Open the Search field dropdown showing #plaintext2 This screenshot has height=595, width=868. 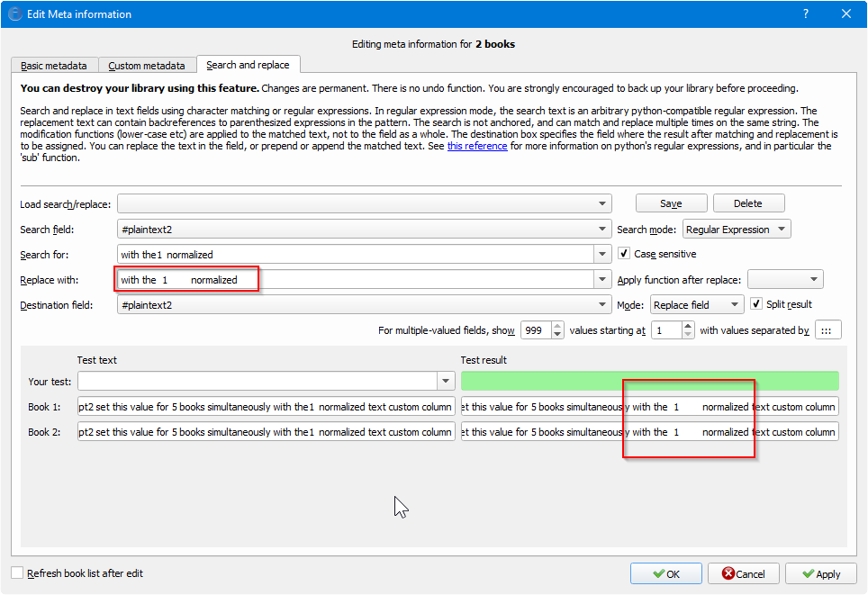(x=365, y=230)
